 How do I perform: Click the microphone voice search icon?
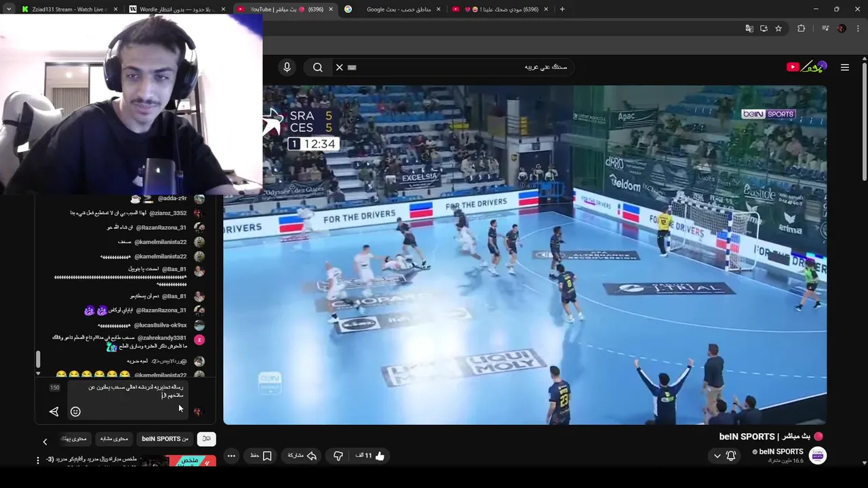pyautogui.click(x=287, y=67)
